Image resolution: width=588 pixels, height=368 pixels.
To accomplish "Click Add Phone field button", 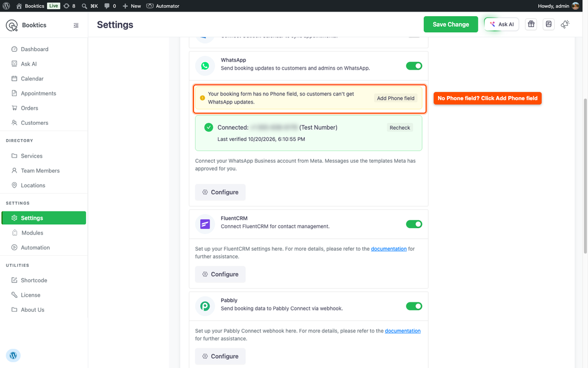I will [396, 98].
